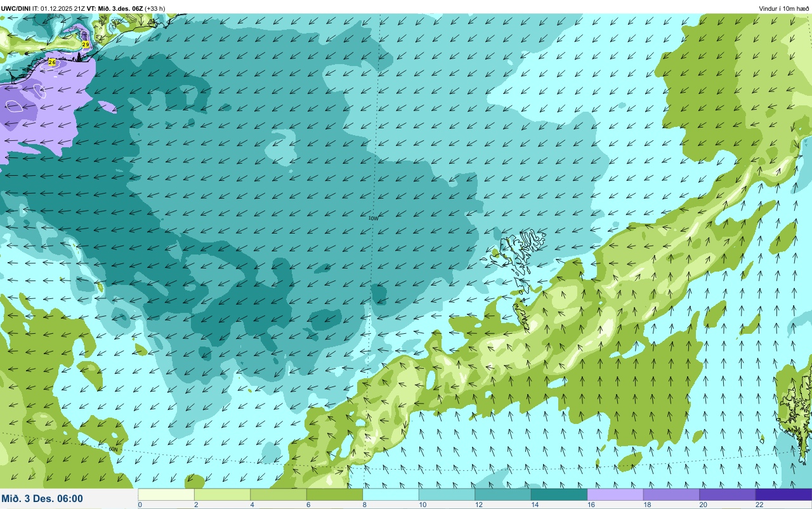The height and width of the screenshot is (509, 812).
Task: Click the 10–12 light teal legend swatch
Action: click(447, 494)
